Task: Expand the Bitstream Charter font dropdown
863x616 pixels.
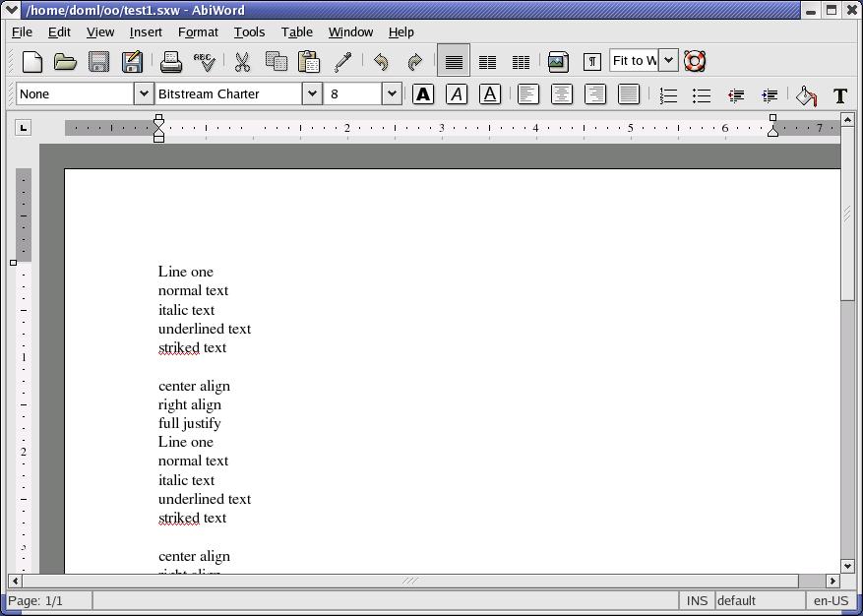Action: 312,94
